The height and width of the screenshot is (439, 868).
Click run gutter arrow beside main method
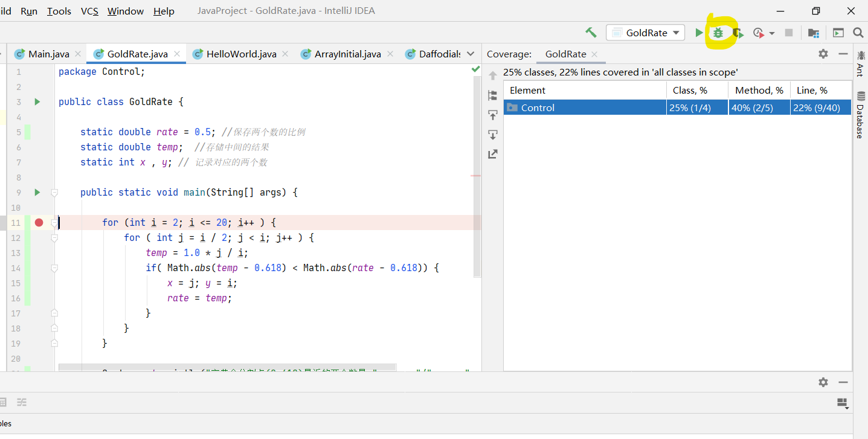click(x=37, y=193)
